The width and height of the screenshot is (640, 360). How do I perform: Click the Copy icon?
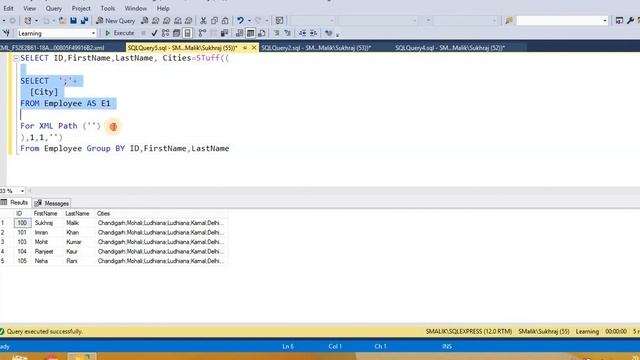pyautogui.click(x=214, y=20)
